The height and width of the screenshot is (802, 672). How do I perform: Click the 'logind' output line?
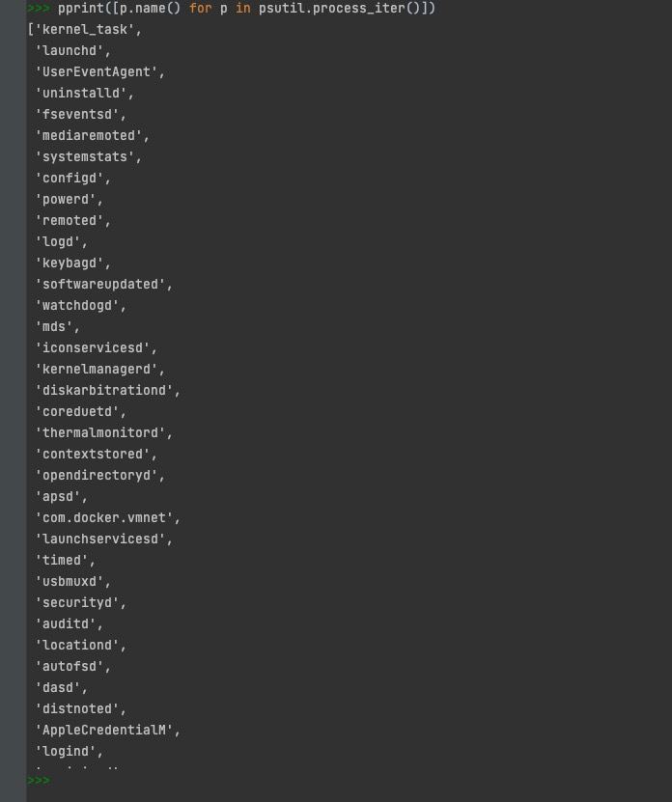click(x=68, y=752)
